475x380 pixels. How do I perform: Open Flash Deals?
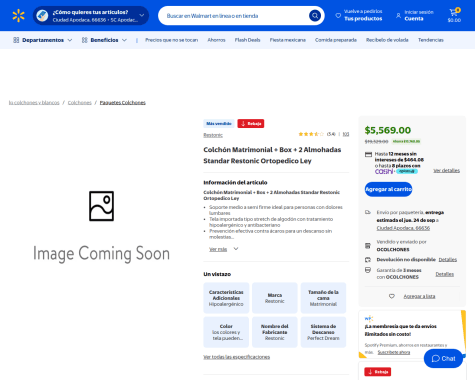[247, 40]
